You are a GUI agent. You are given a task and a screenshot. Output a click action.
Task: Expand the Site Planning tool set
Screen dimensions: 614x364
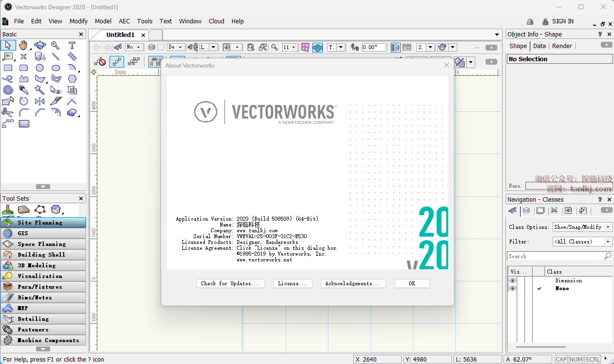43,223
